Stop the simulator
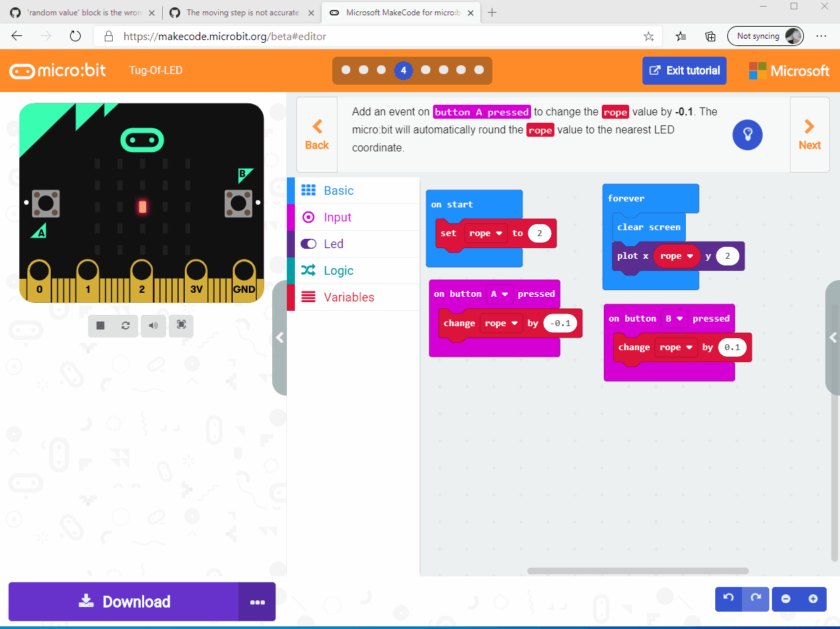The image size is (840, 629). pyautogui.click(x=101, y=325)
